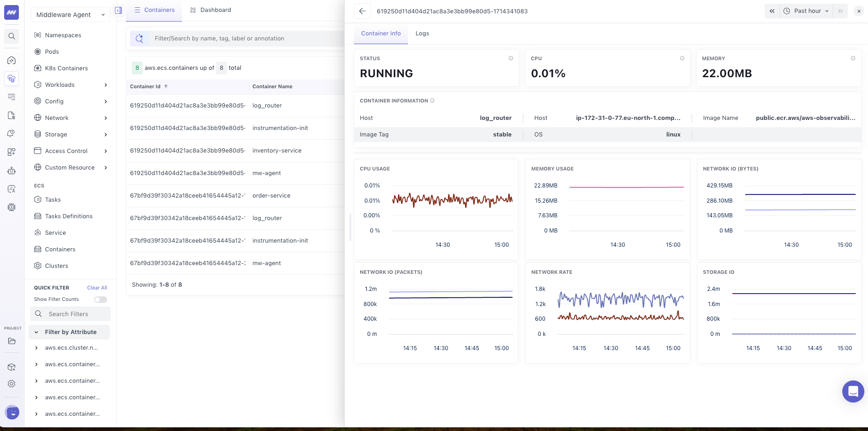Click Clear All in quick filter
Viewport: 868px width, 431px height.
(97, 288)
